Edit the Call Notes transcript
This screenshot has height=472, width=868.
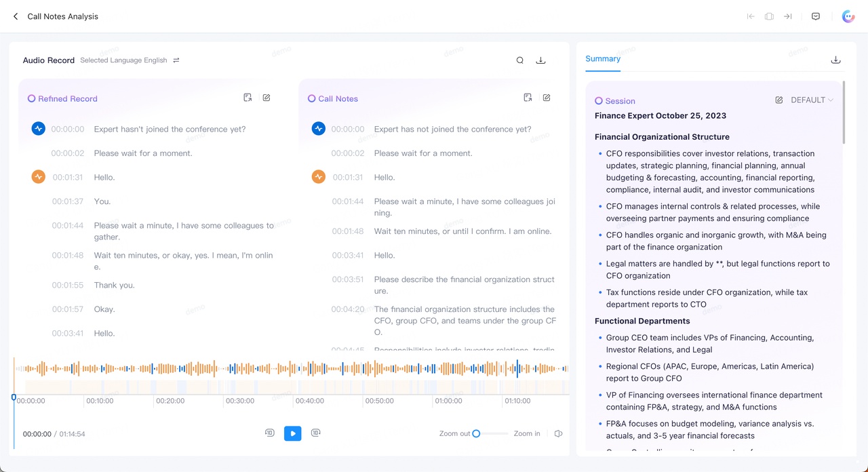click(547, 98)
